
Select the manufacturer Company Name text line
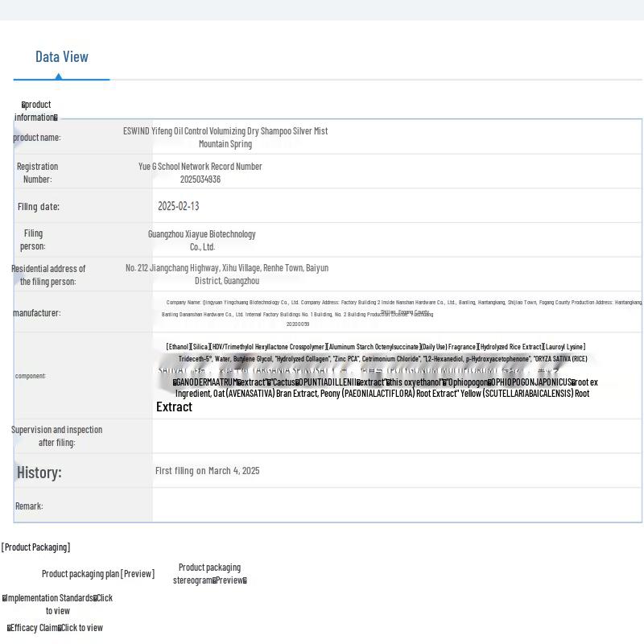404,303
